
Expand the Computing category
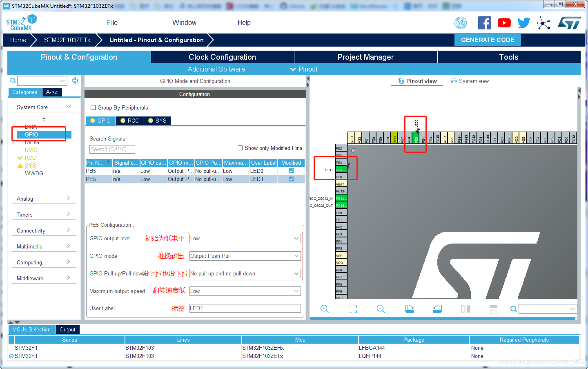coord(69,262)
